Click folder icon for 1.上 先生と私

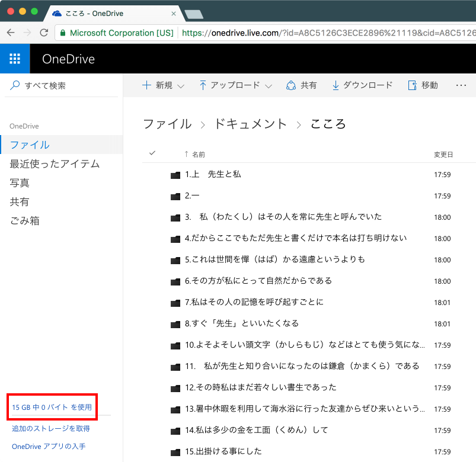coord(175,175)
